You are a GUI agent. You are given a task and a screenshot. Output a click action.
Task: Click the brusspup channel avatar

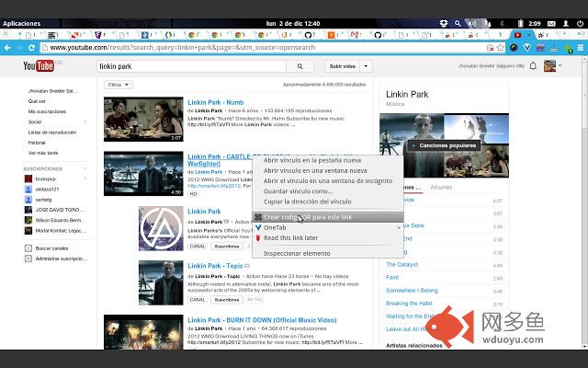click(28, 178)
